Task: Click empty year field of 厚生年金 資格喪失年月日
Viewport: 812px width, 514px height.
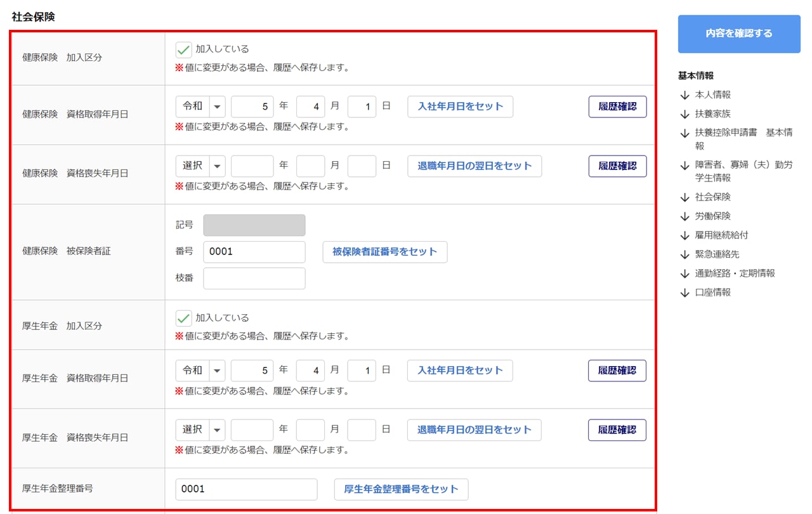Action: (x=252, y=430)
